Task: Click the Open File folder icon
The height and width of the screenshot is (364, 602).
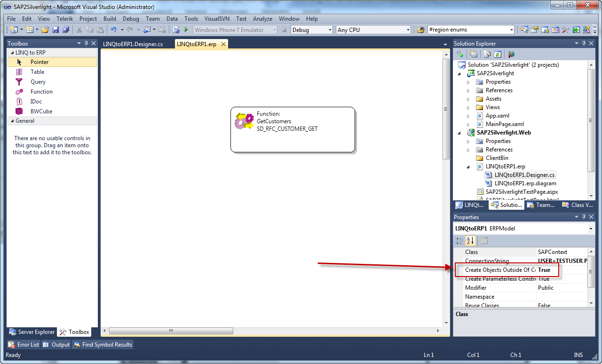Action: 45,30
